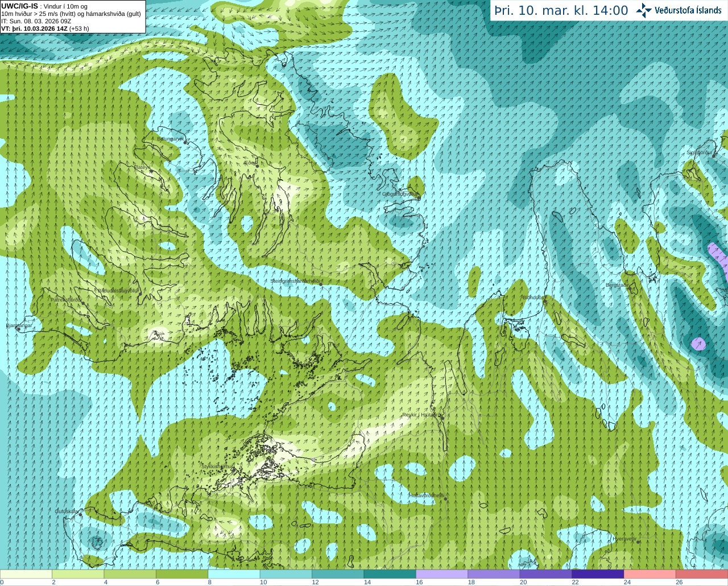
Task: Select the Hveravellir station label
Action: 623,538
